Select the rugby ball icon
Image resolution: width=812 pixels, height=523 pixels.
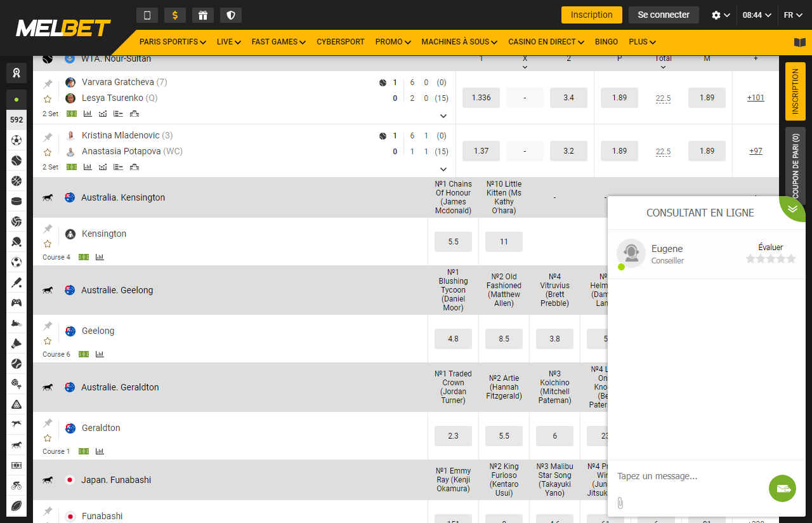coord(16,506)
